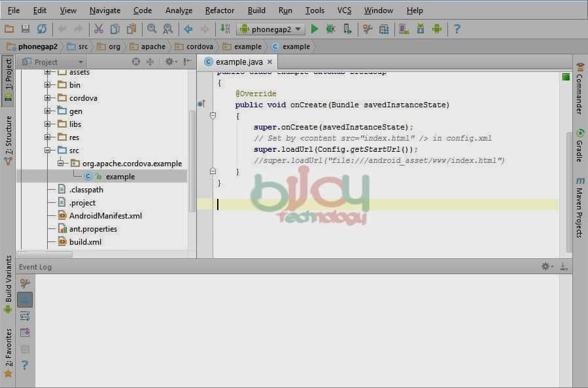This screenshot has width=588, height=388.
Task: Expand the cordova folder in tree
Action: 48,98
